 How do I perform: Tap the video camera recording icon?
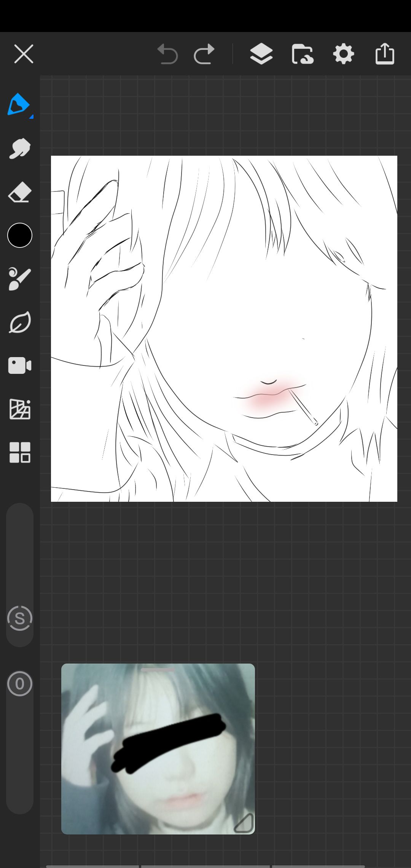(x=20, y=366)
